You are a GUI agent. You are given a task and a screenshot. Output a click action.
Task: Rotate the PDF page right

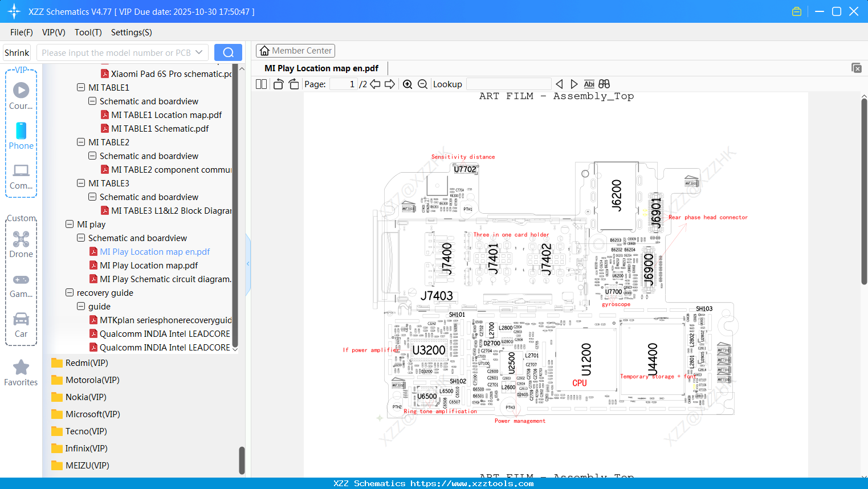293,84
